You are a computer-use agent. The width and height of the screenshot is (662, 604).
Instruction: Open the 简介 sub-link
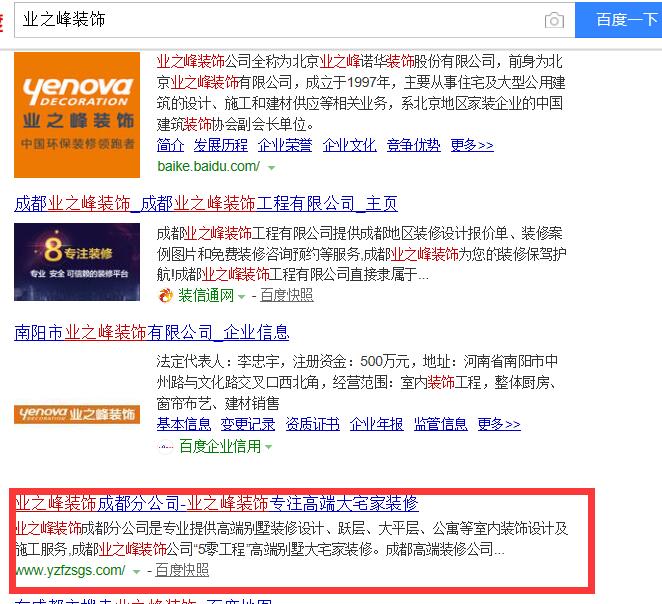pos(170,145)
